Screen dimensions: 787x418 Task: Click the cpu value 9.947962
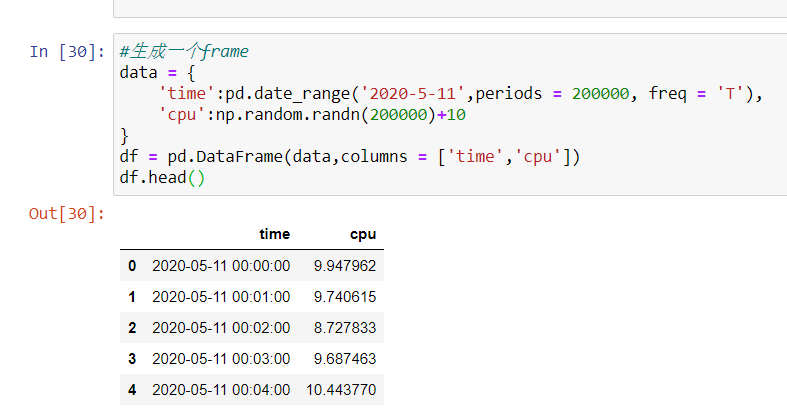[346, 266]
